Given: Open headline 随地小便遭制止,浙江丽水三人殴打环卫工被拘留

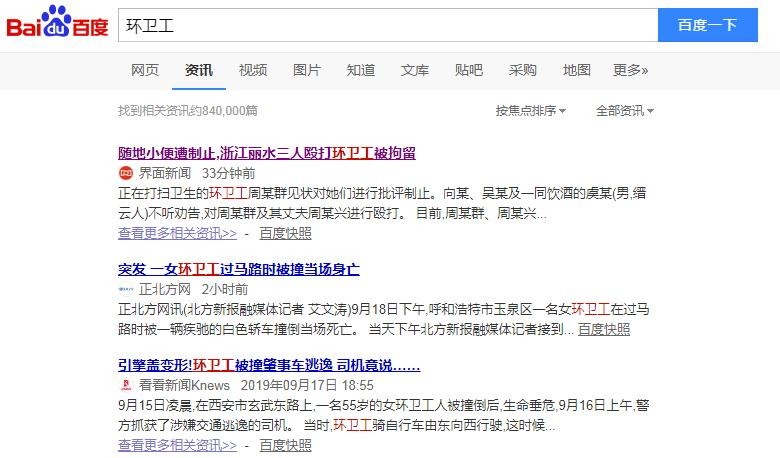Looking at the screenshot, I should [x=267, y=153].
